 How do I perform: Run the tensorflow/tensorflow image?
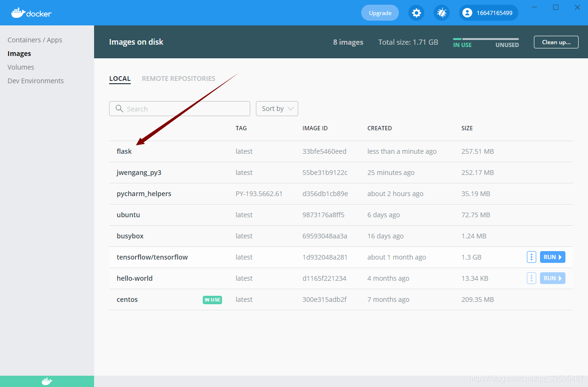pyautogui.click(x=553, y=257)
